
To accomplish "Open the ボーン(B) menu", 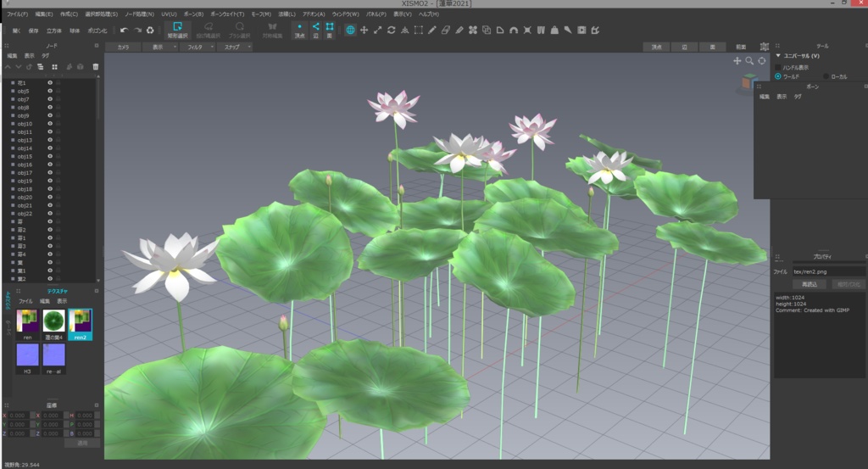I will tap(193, 14).
